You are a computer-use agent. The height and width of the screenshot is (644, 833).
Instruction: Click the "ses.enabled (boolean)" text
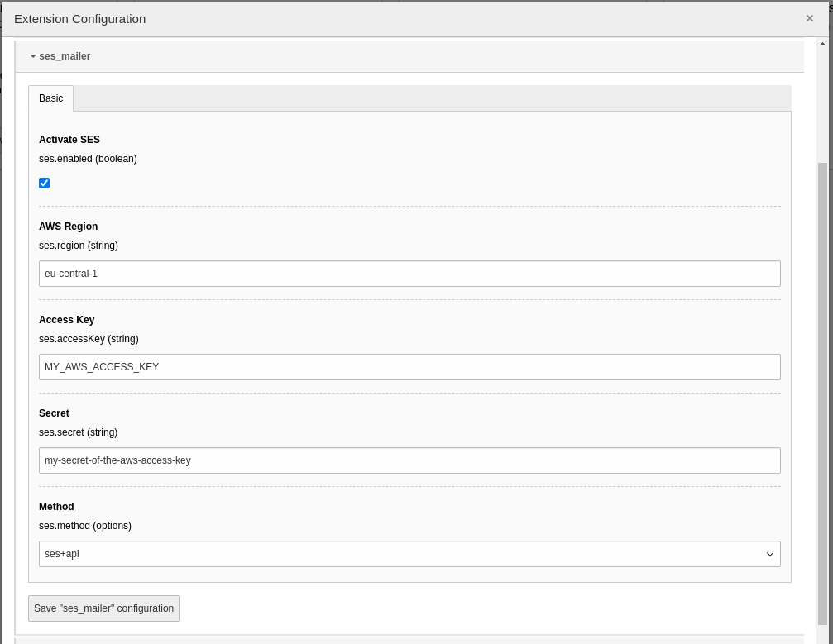[x=89, y=159]
